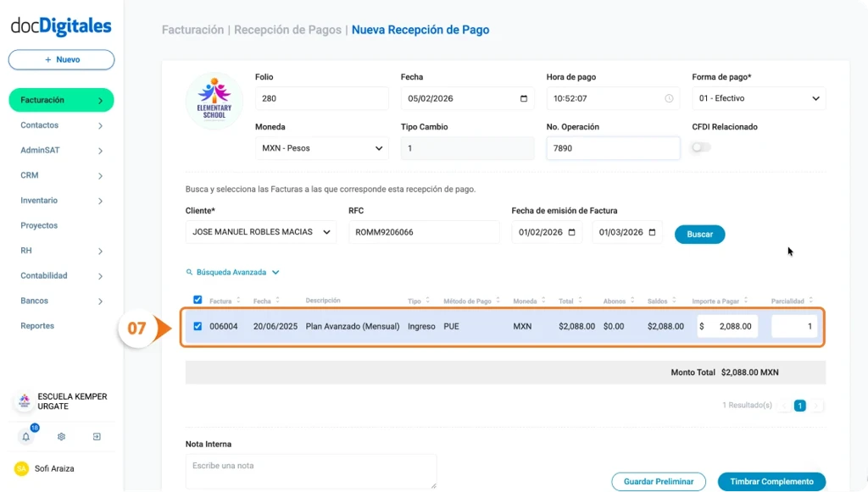Click the search icon beside Búsqueda Avanzada
The height and width of the screenshot is (492, 868).
[189, 272]
